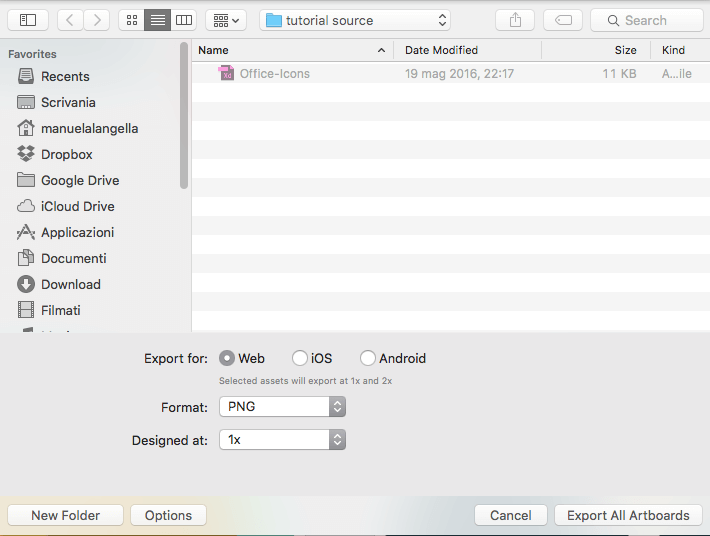Screen dimensions: 710x536
Task: Sort by Date Modified column header
Action: click(x=467, y=50)
